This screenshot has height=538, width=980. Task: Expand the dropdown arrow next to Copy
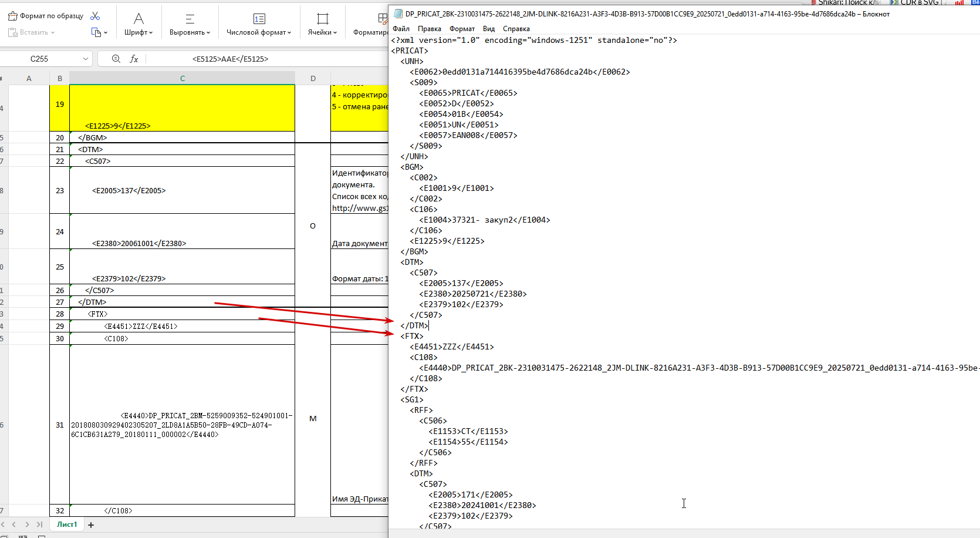[x=106, y=33]
